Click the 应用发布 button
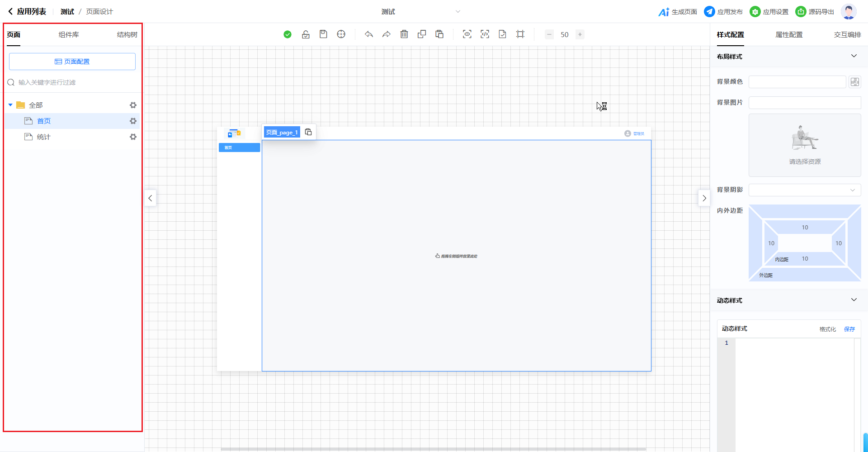Screen dimensions: 868x452 tap(723, 12)
